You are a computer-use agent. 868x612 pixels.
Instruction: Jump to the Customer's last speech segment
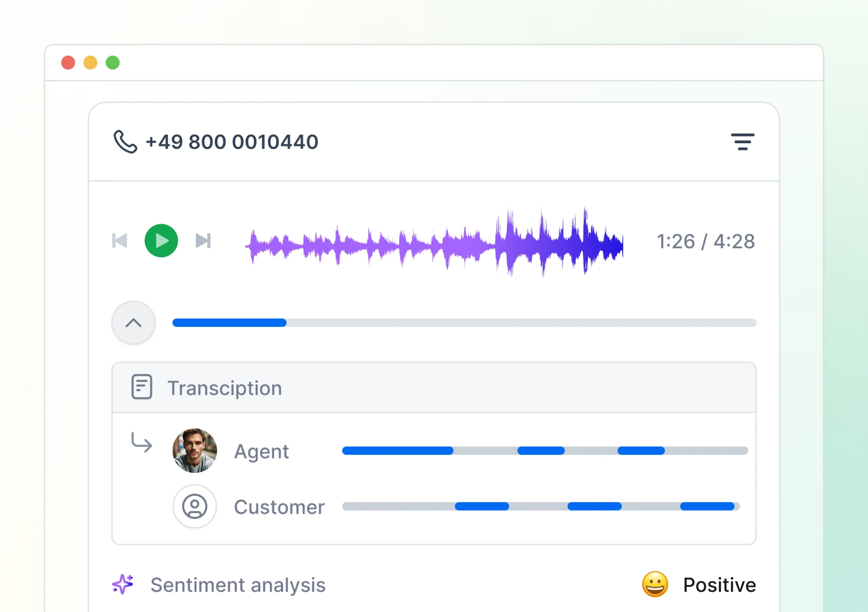707,506
